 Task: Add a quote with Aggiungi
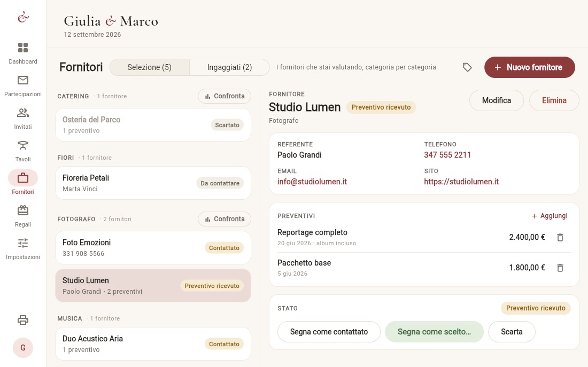click(x=550, y=216)
